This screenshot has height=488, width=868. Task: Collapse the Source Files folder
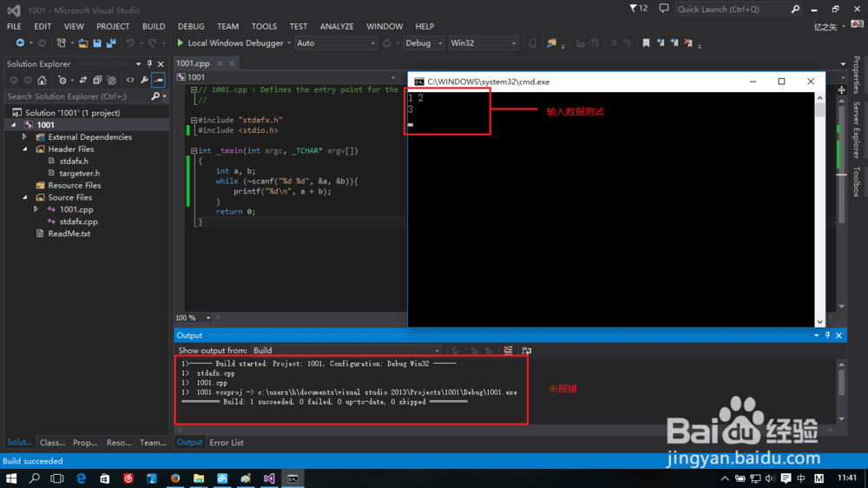24,197
